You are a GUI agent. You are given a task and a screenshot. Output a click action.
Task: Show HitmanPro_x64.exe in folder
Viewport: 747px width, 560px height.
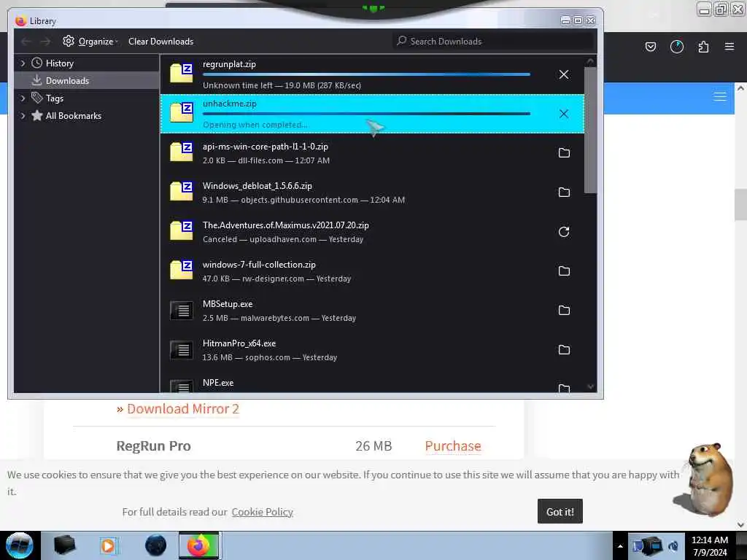tap(564, 350)
